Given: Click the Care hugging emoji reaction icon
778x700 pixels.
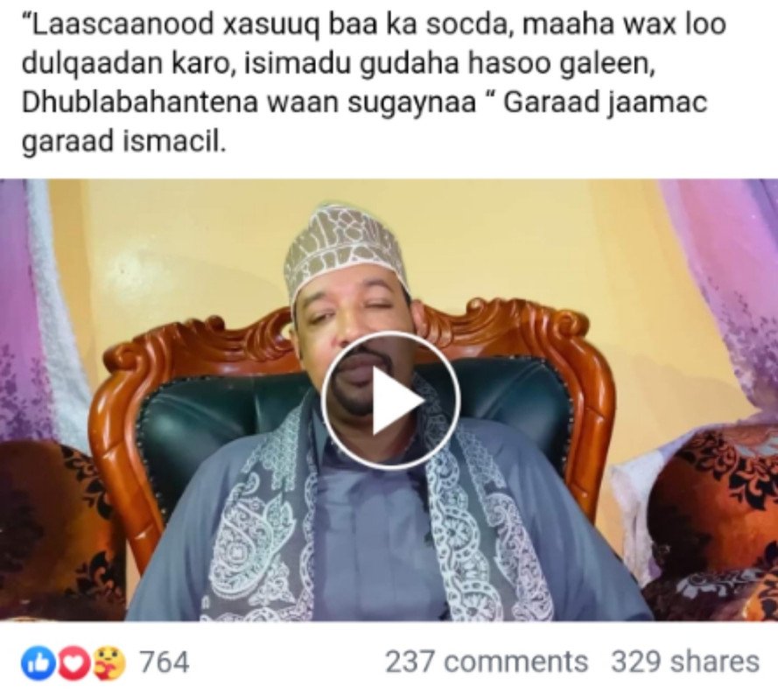Looking at the screenshot, I should (x=109, y=662).
